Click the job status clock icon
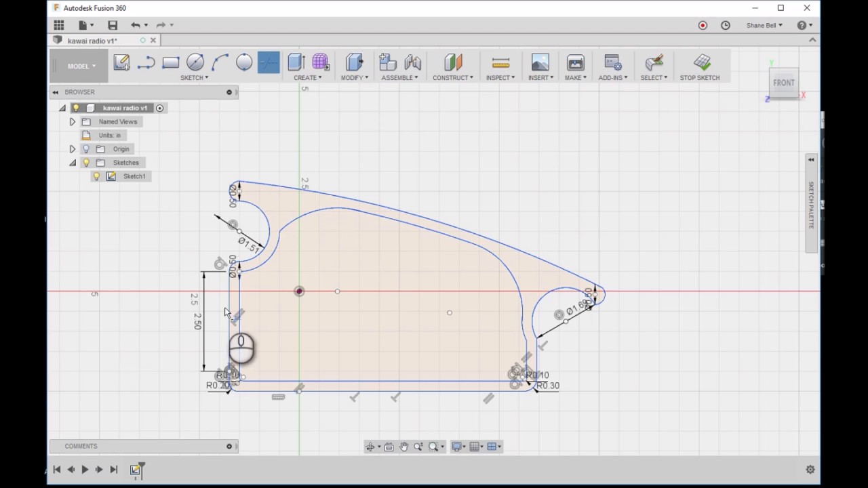 (726, 25)
